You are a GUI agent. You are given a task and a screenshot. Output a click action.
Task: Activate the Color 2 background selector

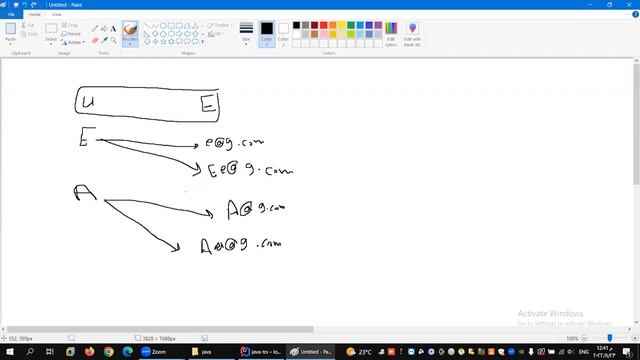click(x=283, y=34)
